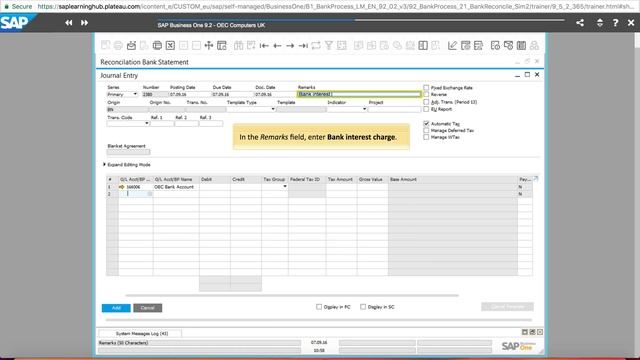
Task: Open Tax Group dropdown in row 1
Action: [284, 187]
